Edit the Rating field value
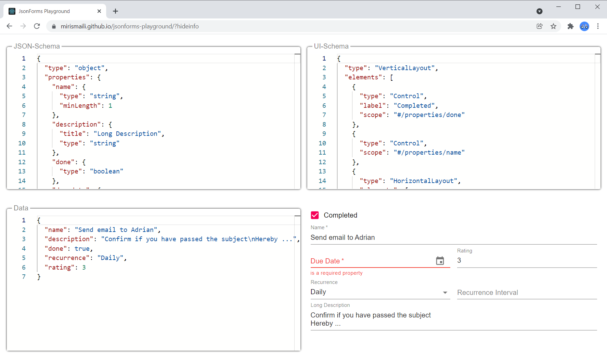Viewport: 607px width, 364px height. [527, 261]
